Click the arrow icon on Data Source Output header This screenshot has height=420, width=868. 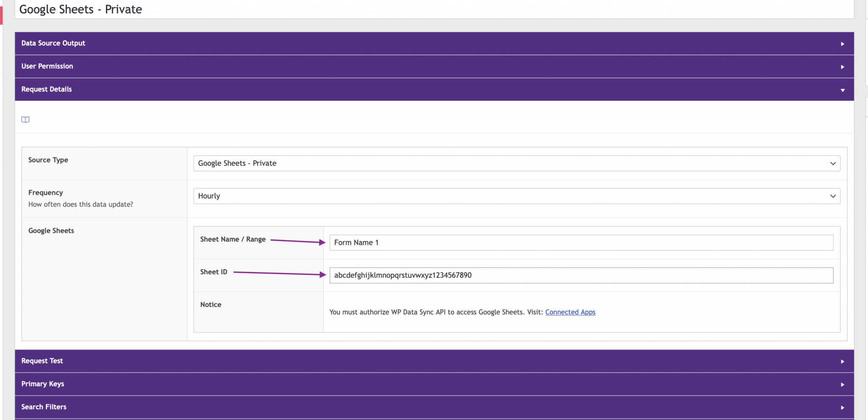pos(842,43)
